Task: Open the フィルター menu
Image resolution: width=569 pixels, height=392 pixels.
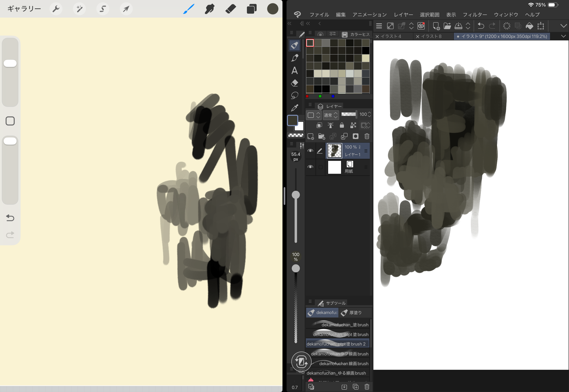Action: [475, 15]
